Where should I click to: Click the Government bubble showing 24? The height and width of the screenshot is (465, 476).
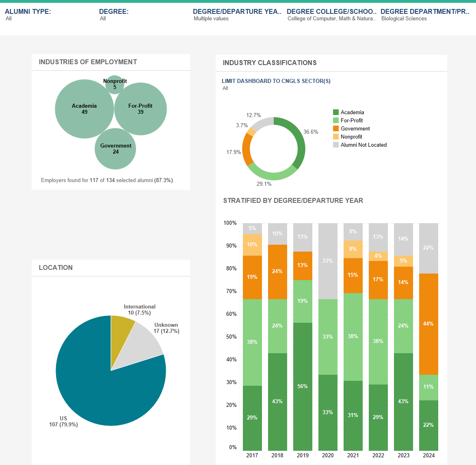click(x=115, y=149)
